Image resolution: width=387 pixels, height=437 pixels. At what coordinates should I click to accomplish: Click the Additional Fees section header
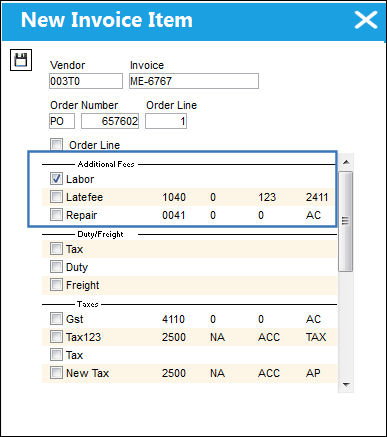[x=106, y=164]
